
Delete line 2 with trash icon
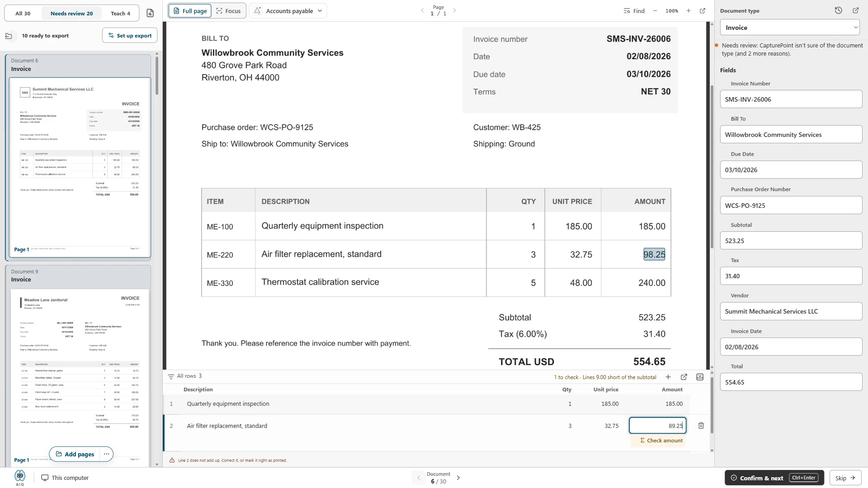701,426
